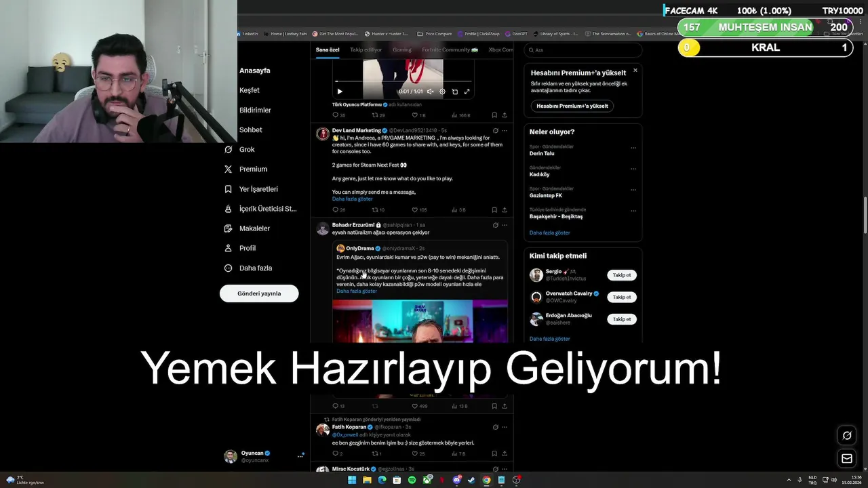This screenshot has height=488, width=868.
Task: Ask Grok about Dev Land Marketing post
Action: (x=495, y=130)
